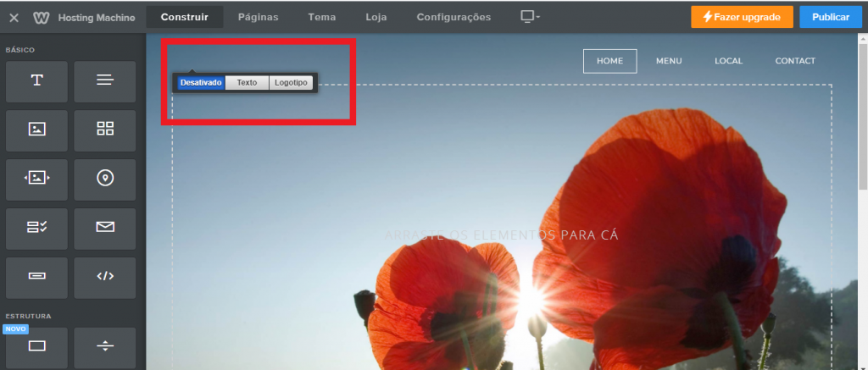
Task: Choose the Texto title option
Action: (x=247, y=83)
